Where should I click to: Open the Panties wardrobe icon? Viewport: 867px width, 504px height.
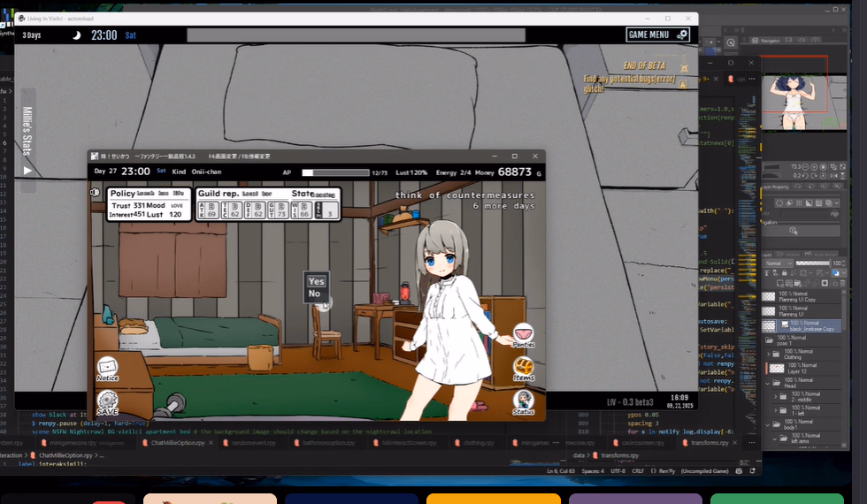pos(524,334)
